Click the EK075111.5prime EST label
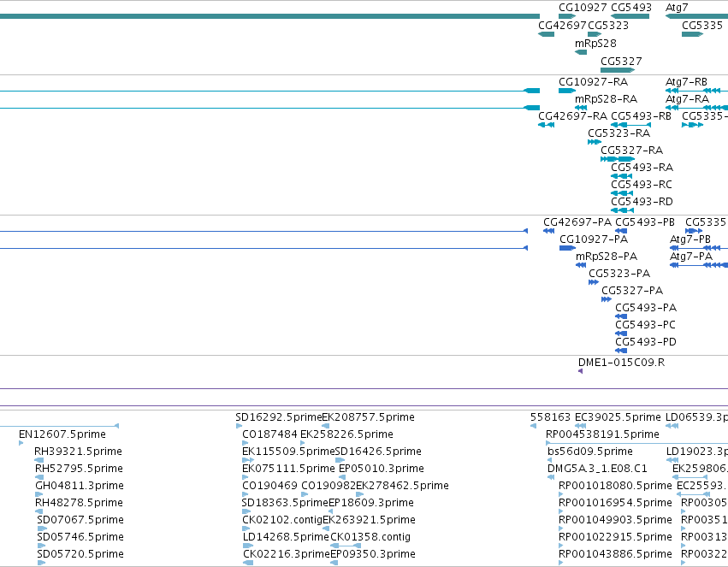The width and height of the screenshot is (728, 567). tap(288, 470)
